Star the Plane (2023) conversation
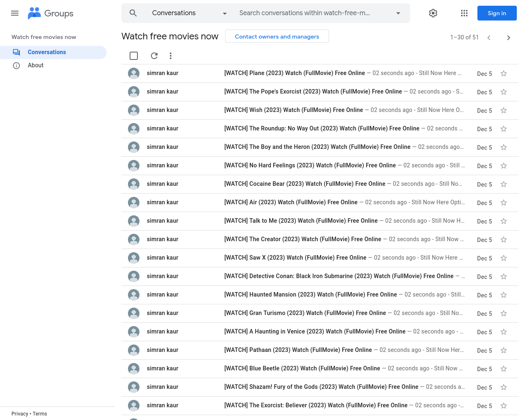525x420 pixels. (x=503, y=74)
